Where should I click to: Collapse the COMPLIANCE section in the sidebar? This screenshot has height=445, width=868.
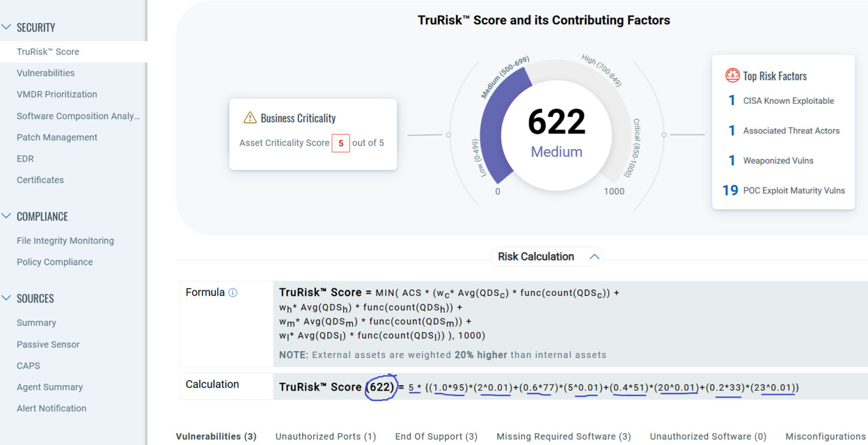6,216
